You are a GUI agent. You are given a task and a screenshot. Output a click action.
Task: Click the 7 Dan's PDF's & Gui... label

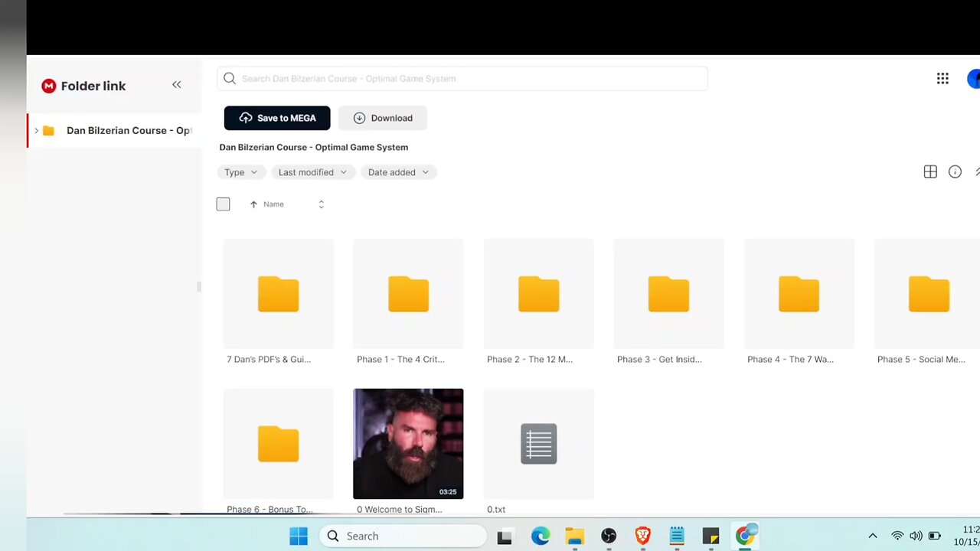tap(269, 359)
